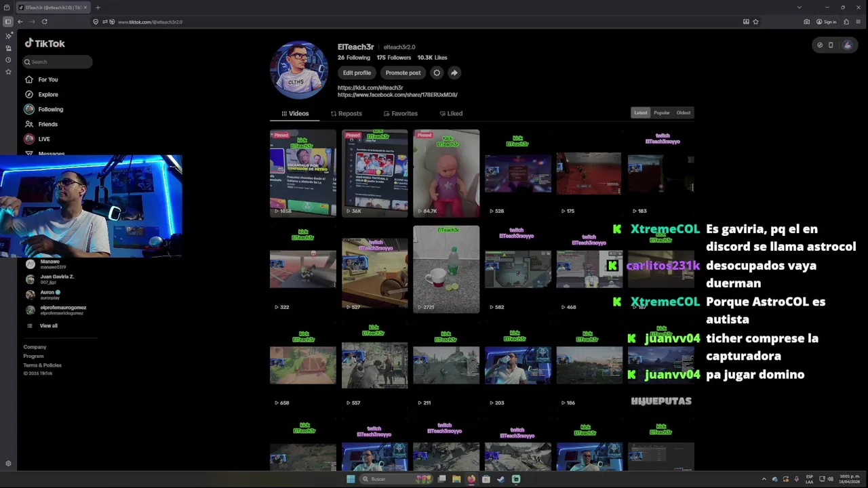Click the address bar URL

point(150,22)
